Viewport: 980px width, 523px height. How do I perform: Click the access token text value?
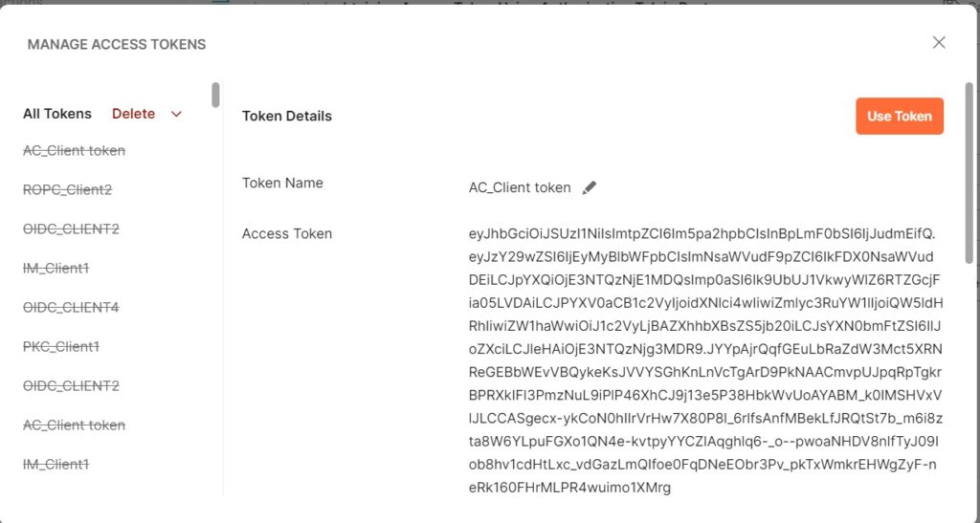(x=705, y=360)
